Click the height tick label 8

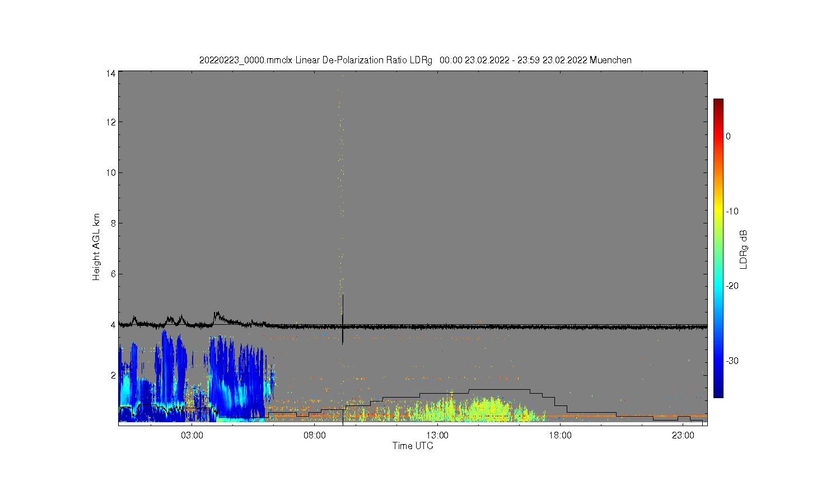(113, 223)
